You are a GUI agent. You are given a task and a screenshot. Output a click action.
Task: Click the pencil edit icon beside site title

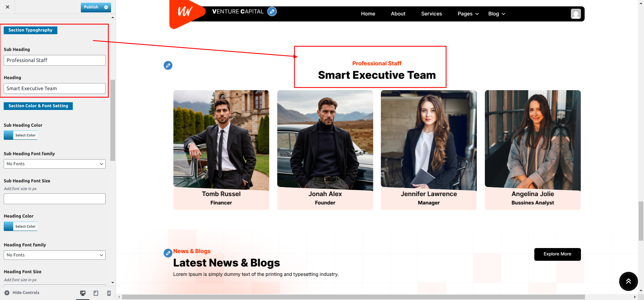pos(272,12)
